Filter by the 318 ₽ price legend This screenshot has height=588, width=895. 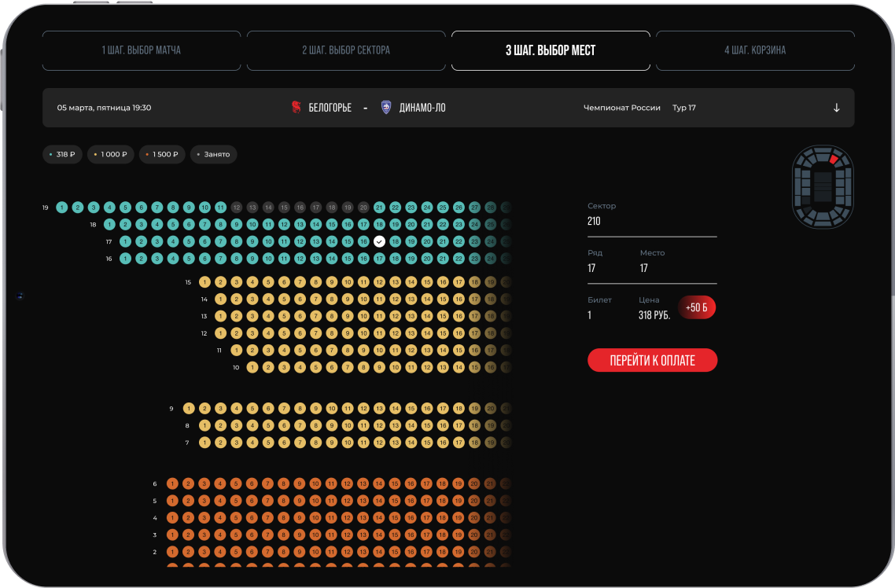(62, 154)
